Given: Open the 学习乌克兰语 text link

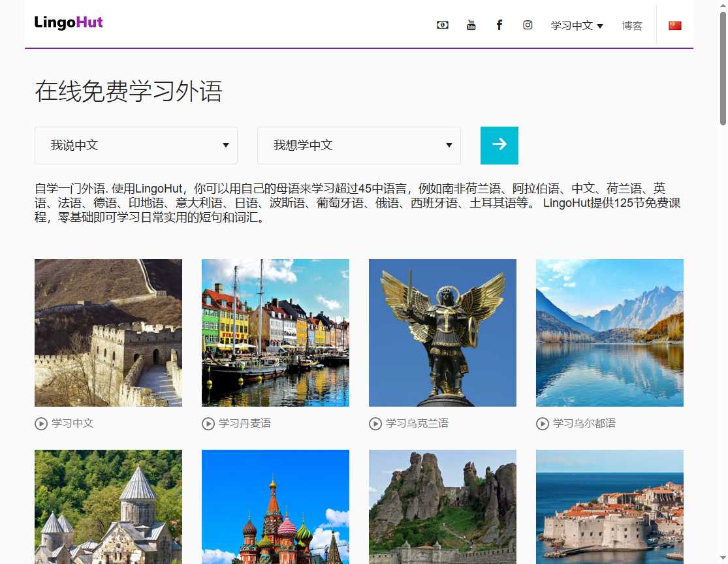Looking at the screenshot, I should click(417, 424).
